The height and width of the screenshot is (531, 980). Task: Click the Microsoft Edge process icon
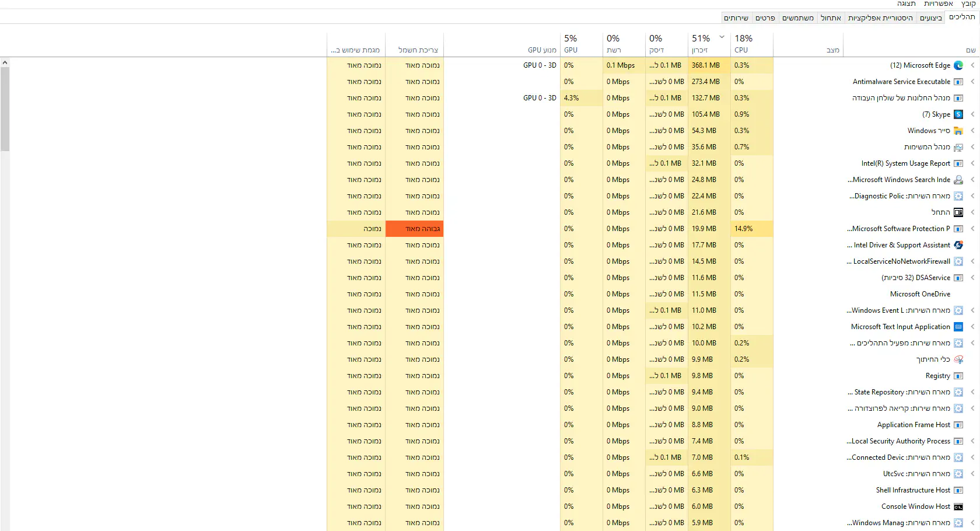pos(958,65)
